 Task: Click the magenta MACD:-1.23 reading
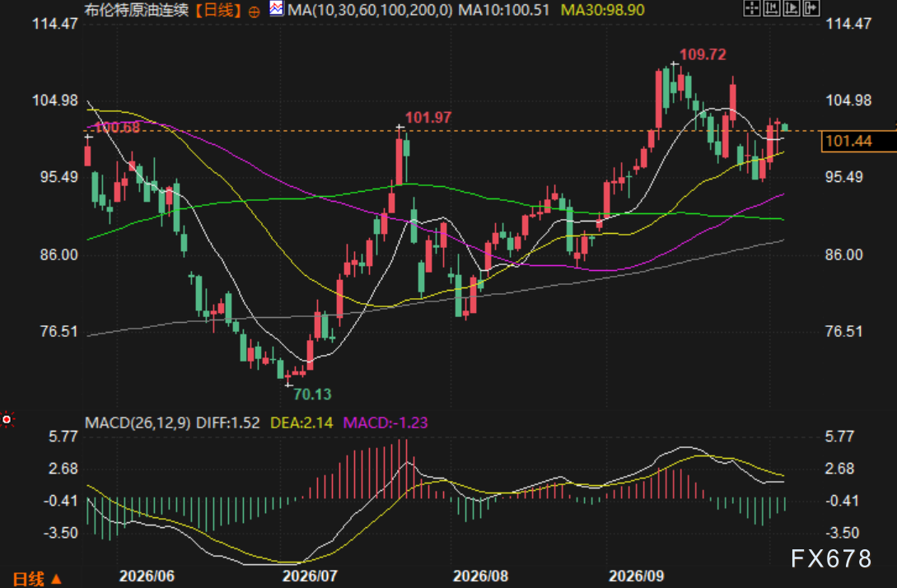pos(385,422)
